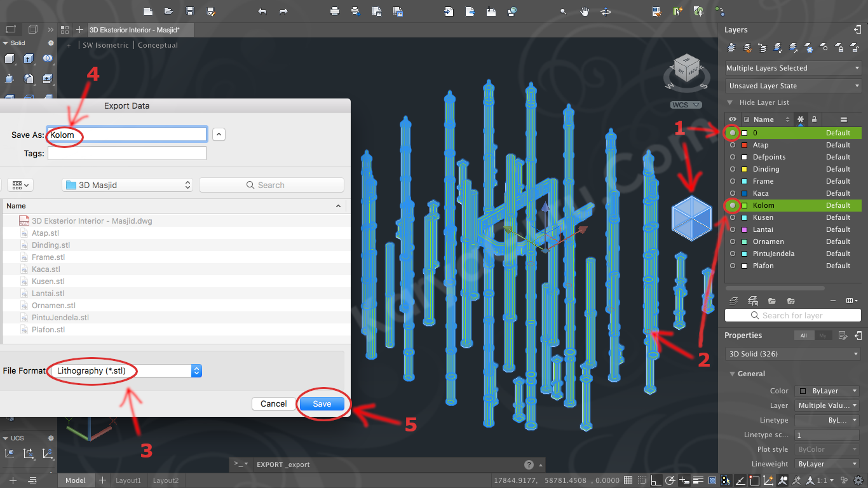Click the Redo arrow in the top toolbar
This screenshot has width=868, height=488.
[283, 11]
